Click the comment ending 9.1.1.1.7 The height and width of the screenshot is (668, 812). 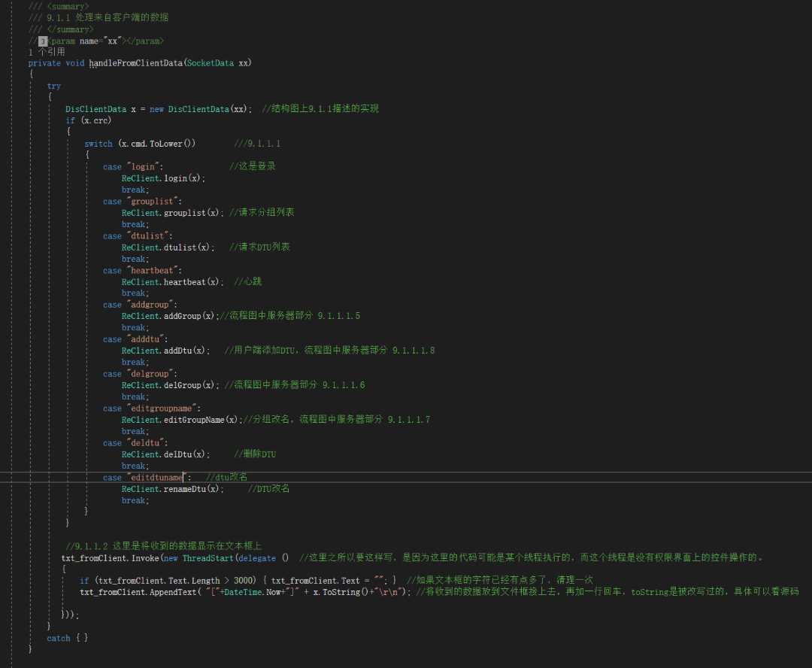coord(337,419)
